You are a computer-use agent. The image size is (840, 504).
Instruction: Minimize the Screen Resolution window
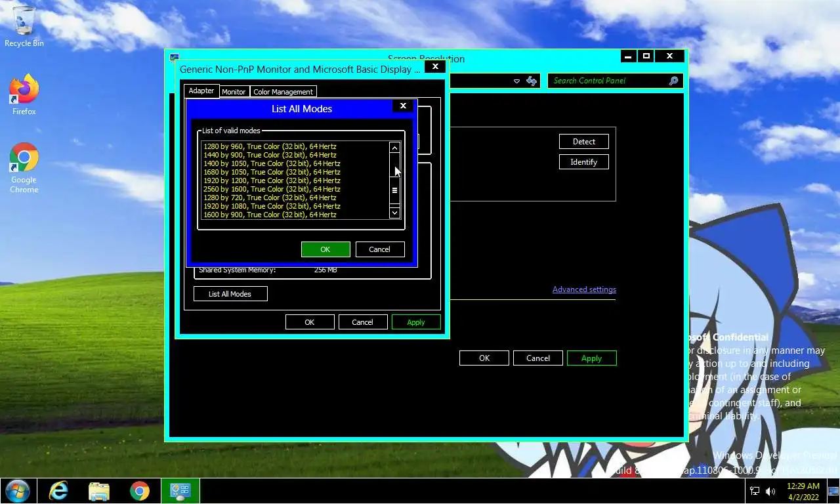pos(628,56)
